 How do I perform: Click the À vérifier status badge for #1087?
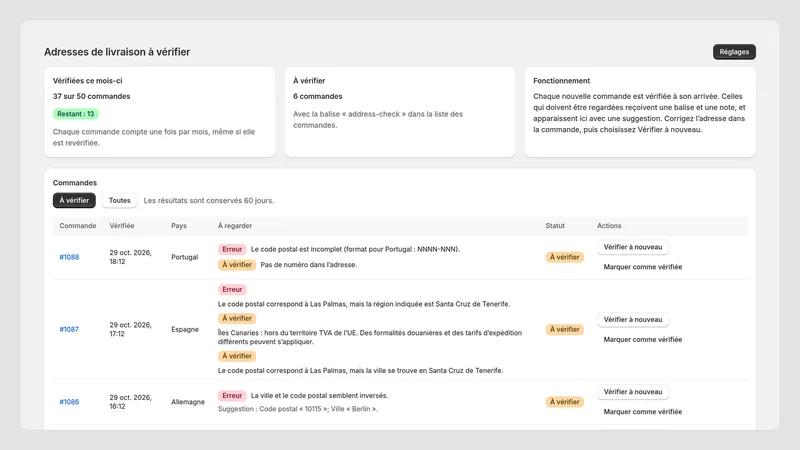pyautogui.click(x=564, y=330)
